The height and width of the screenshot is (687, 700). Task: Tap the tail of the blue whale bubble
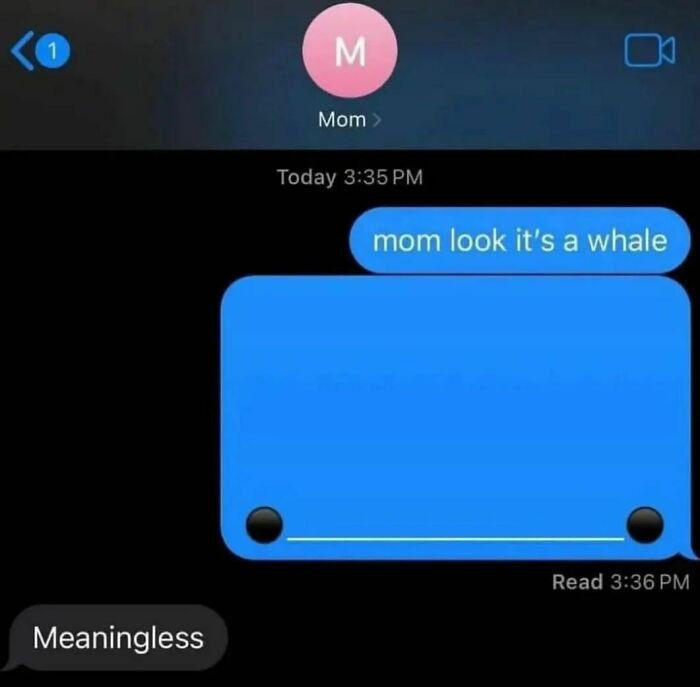tap(690, 552)
